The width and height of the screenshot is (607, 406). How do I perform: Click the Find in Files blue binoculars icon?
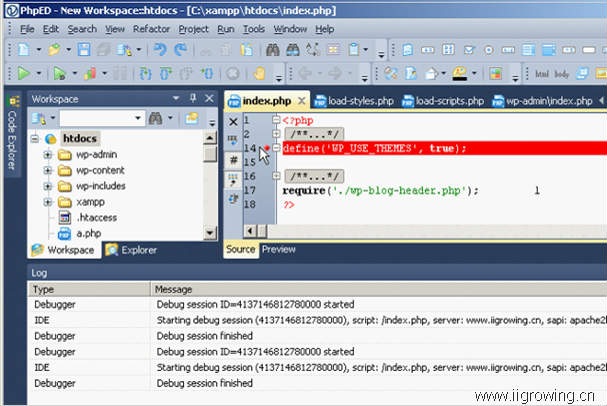click(x=293, y=50)
